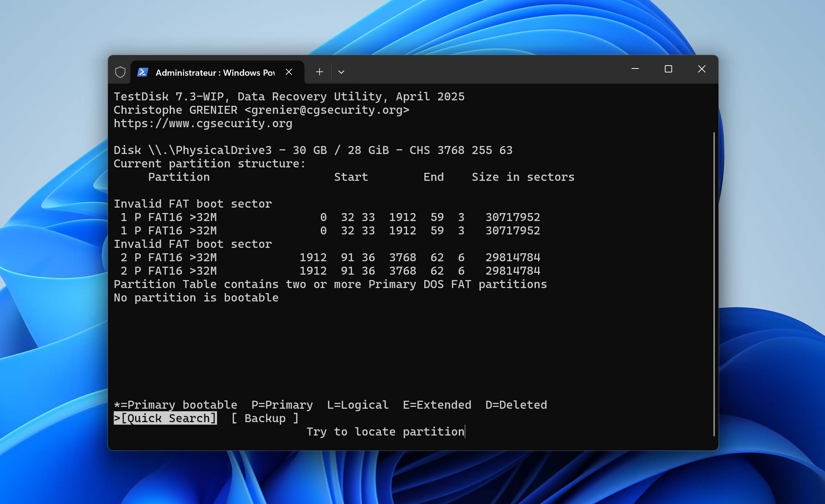The height and width of the screenshot is (504, 825).
Task: Close the terminal window
Action: coord(702,69)
